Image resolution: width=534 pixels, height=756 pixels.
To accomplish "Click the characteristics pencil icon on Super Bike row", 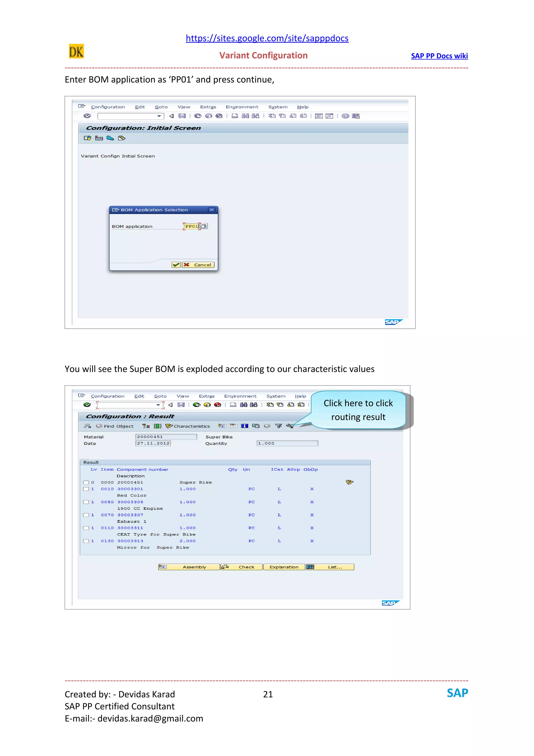I will [x=349, y=482].
